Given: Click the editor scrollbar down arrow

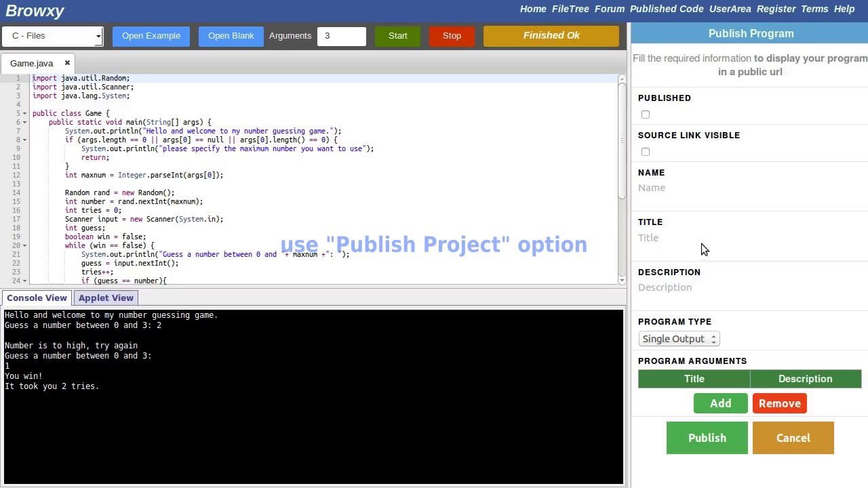Looking at the screenshot, I should pos(622,280).
